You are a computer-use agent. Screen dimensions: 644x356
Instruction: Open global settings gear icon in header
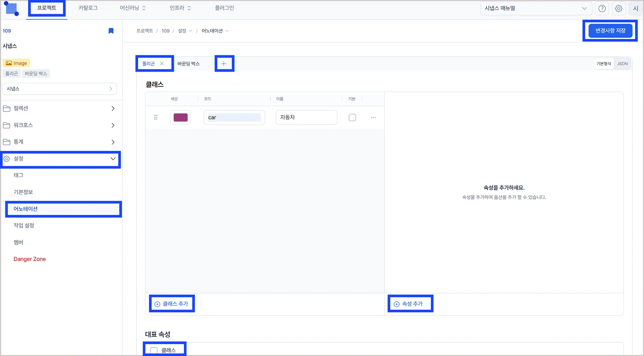[619, 8]
